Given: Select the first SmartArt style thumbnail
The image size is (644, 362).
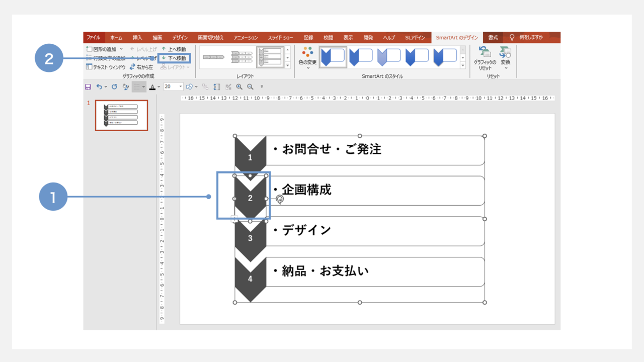Looking at the screenshot, I should click(333, 57).
